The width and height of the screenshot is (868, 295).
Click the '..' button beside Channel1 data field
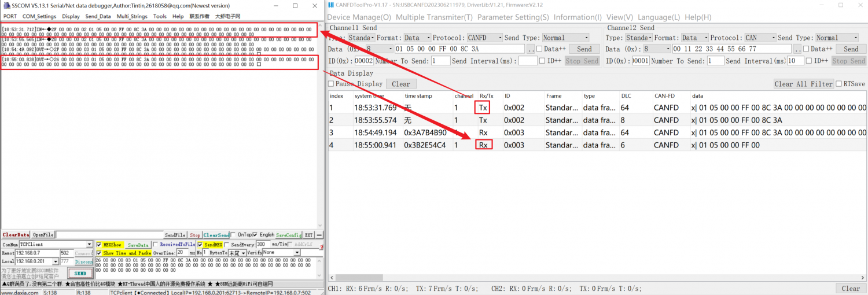(x=531, y=49)
